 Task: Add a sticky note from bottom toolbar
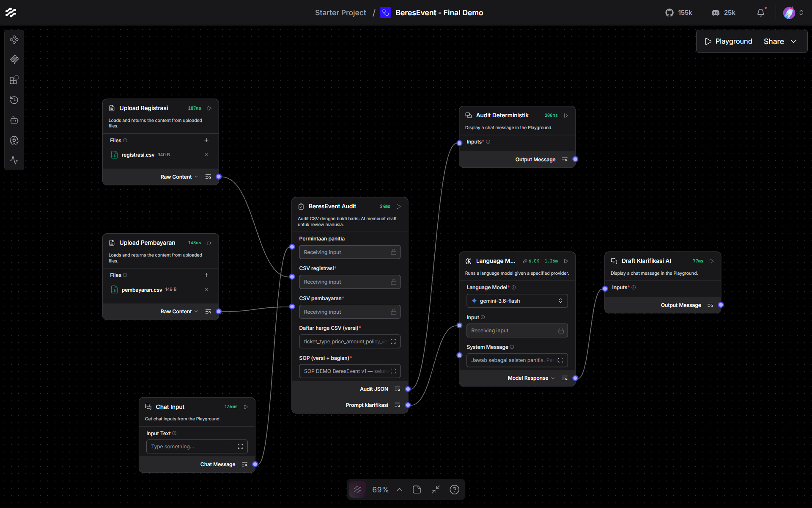click(417, 490)
